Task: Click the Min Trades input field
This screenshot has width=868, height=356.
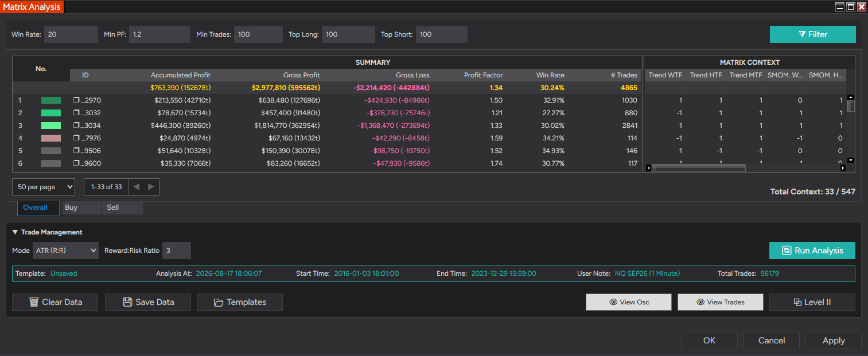Action: coord(259,34)
